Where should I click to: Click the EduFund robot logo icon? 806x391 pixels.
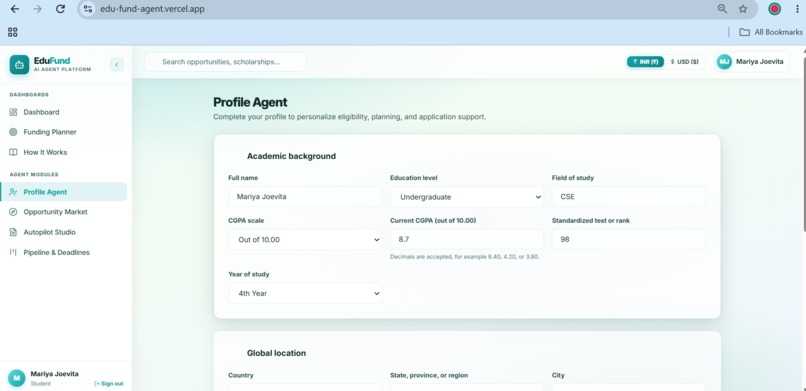20,65
